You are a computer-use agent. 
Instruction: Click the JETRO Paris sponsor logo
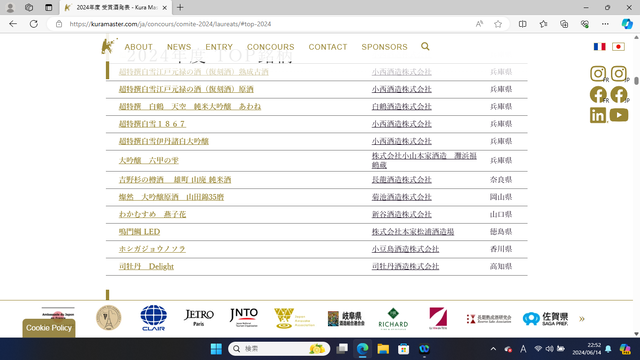coord(199,318)
